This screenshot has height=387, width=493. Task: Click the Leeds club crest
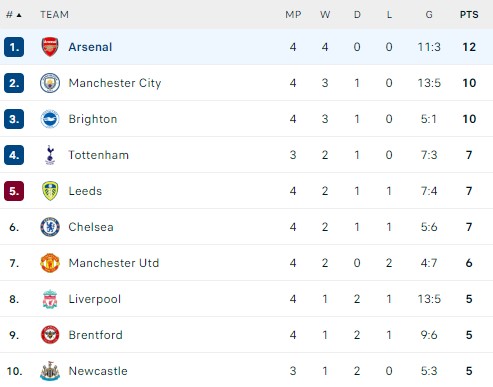50,191
